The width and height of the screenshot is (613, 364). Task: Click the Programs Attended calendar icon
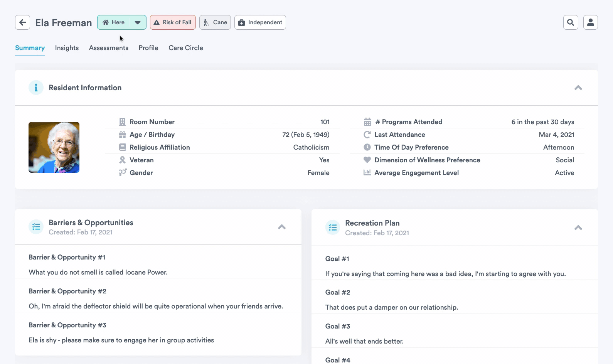coord(367,122)
